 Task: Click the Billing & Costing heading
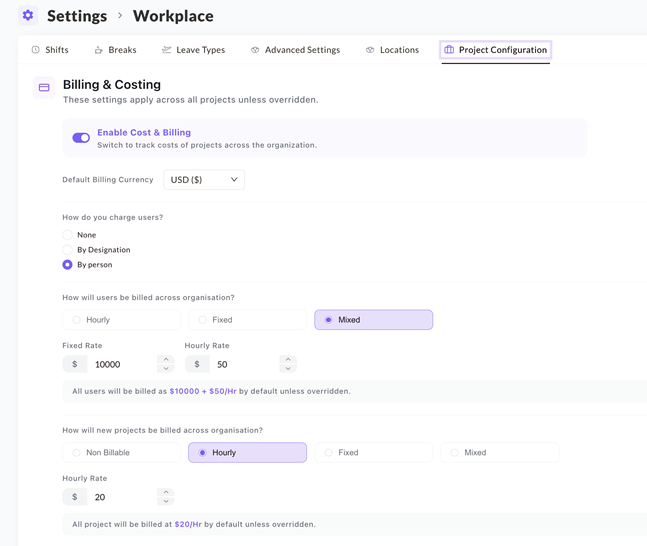tap(112, 85)
